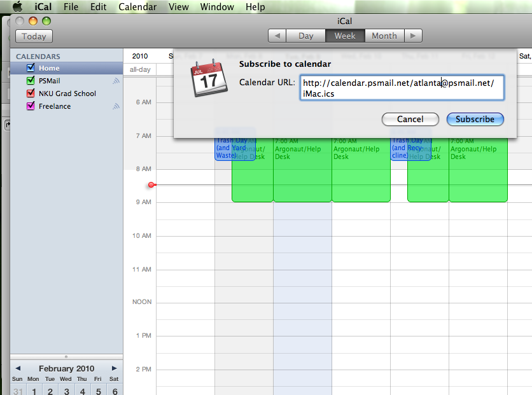This screenshot has width=532, height=395.
Task: Click the 6 AM time label
Action: pyautogui.click(x=144, y=102)
